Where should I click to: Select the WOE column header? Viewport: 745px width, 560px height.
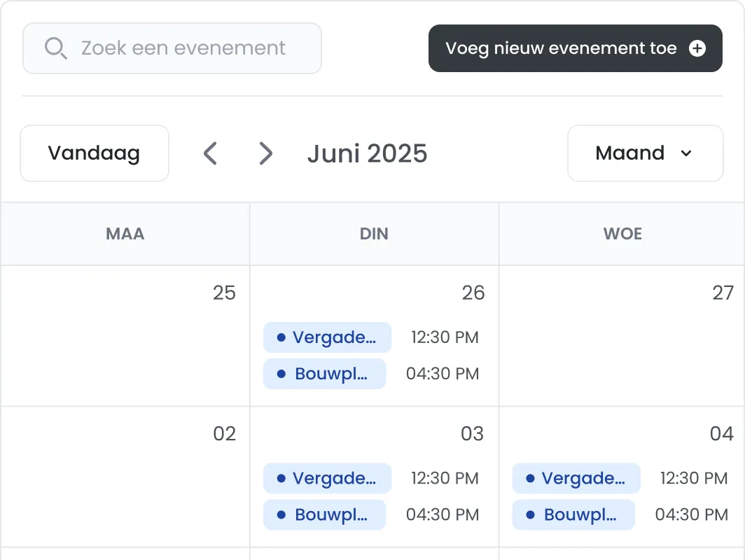click(622, 234)
